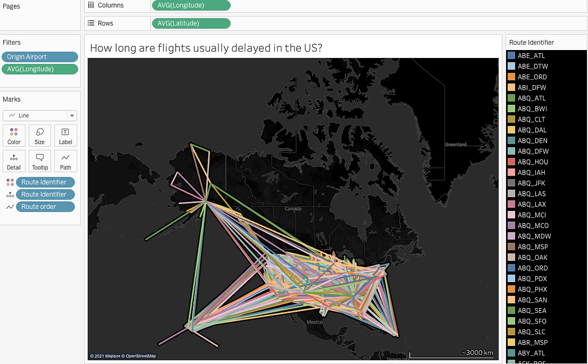Select the AVG(Longitude) filter pill
The height and width of the screenshot is (364, 588).
tap(39, 69)
